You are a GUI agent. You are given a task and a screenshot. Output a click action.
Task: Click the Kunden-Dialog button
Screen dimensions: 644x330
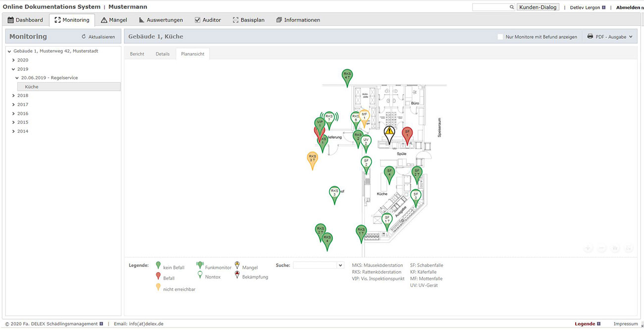pyautogui.click(x=537, y=7)
